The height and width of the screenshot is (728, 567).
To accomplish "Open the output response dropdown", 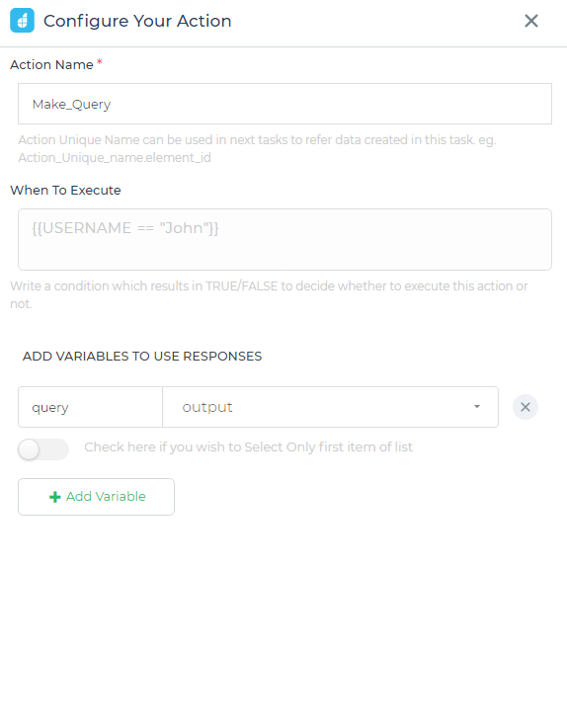I will 330,407.
